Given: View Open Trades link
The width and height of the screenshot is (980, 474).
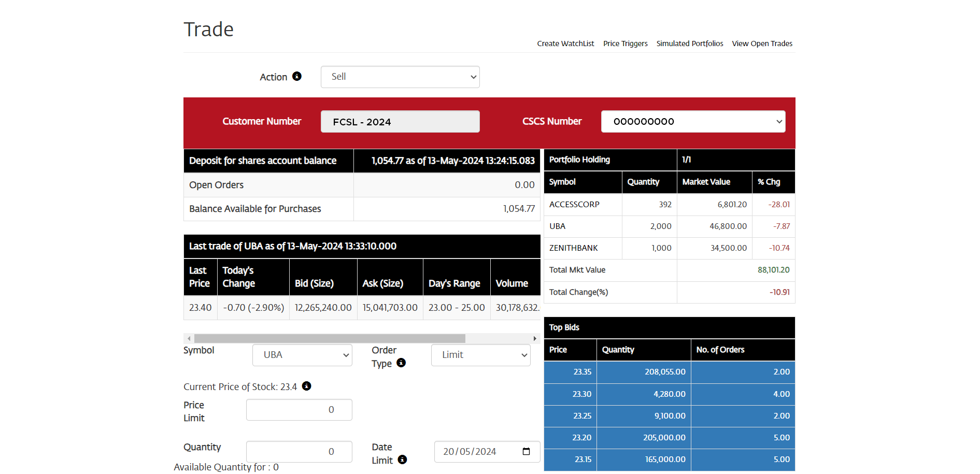Looking at the screenshot, I should tap(762, 44).
